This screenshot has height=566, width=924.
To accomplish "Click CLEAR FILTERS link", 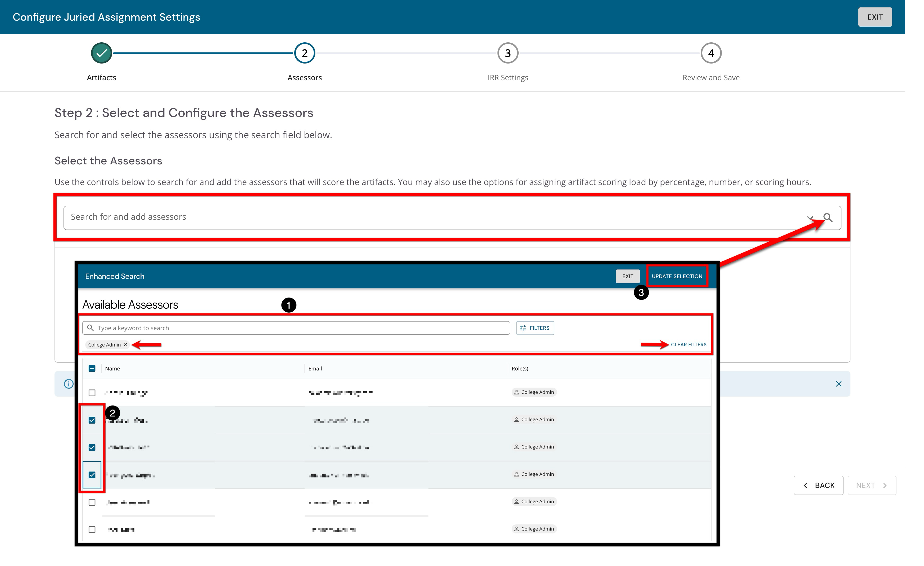I will pos(689,345).
